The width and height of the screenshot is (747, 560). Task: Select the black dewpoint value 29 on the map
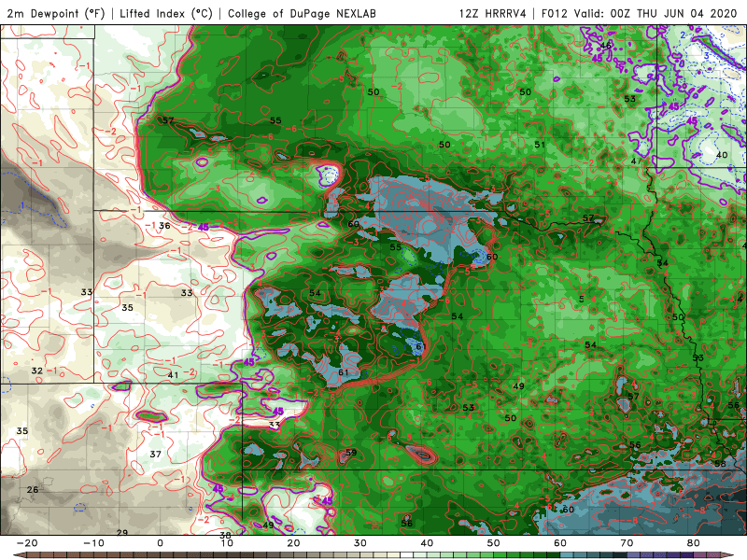[x=122, y=532]
